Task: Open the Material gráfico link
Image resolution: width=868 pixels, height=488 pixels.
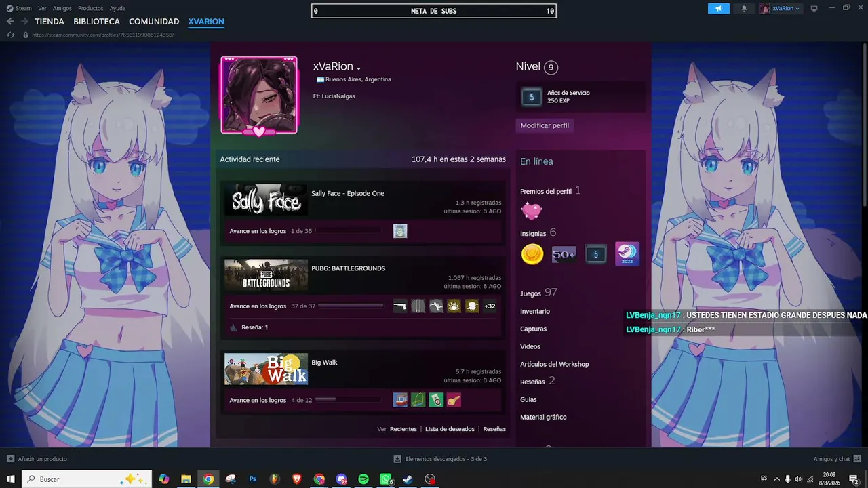Action: click(x=543, y=417)
